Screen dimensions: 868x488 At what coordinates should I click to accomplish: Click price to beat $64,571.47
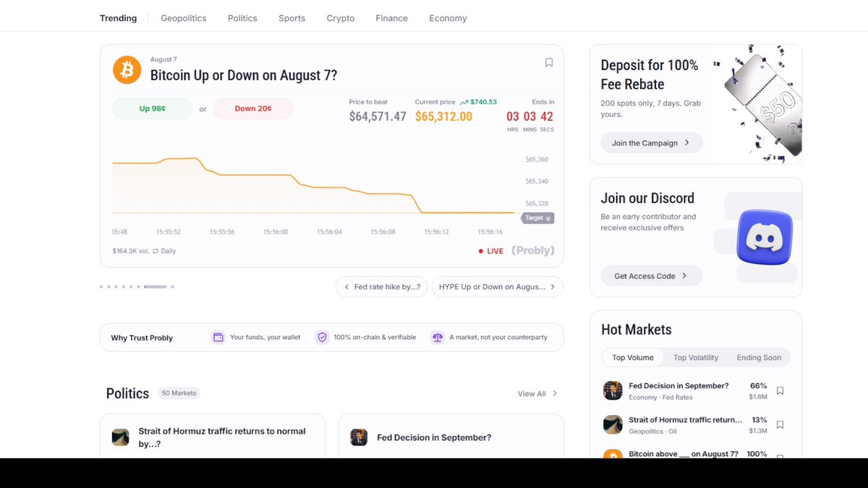pyautogui.click(x=378, y=116)
